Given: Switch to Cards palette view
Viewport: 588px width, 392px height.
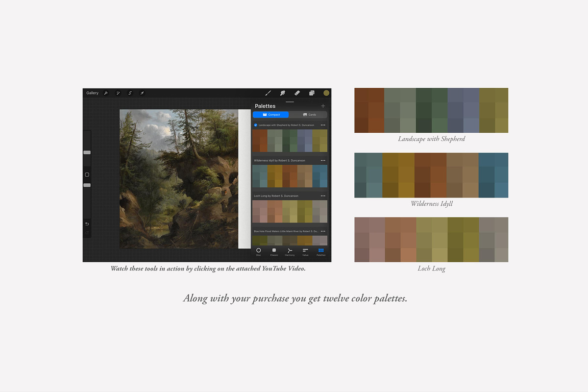Looking at the screenshot, I should [x=309, y=115].
